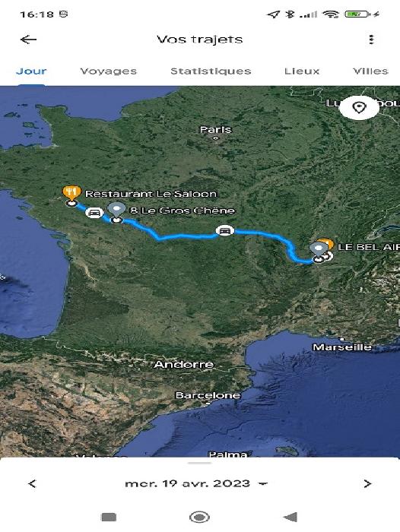Image resolution: width=400 pixels, height=532 pixels.
Task: Open the Villes tab
Action: coord(370,71)
